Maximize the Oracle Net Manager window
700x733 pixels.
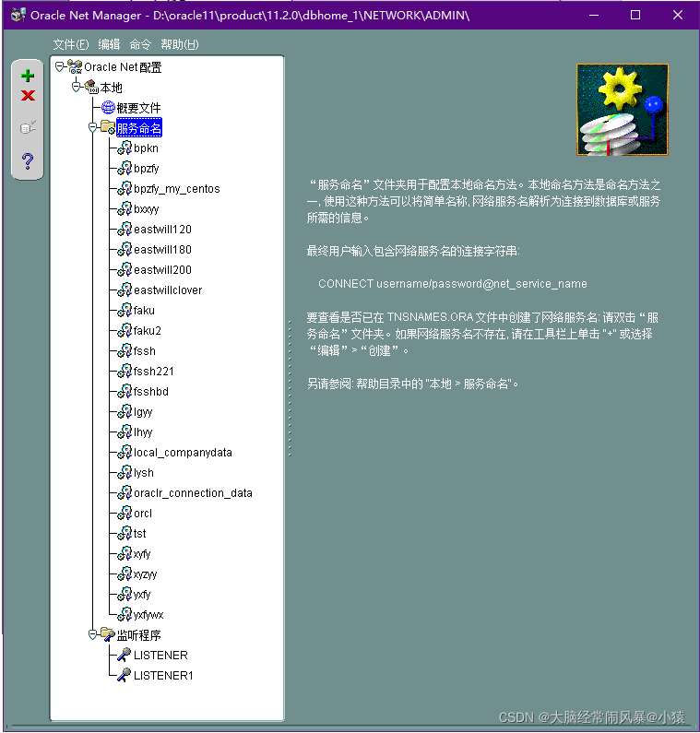[x=635, y=15]
